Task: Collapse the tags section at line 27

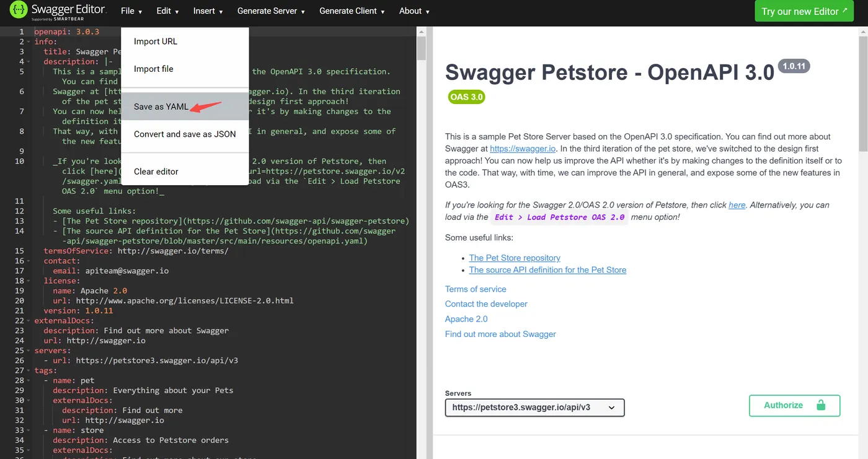Action: (x=29, y=370)
